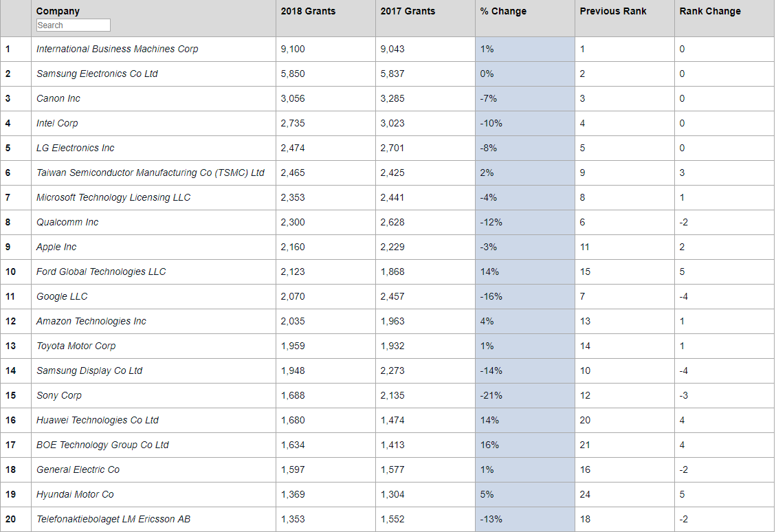The width and height of the screenshot is (776, 532).
Task: Select Huawei's previous rank value 20
Action: click(585, 420)
